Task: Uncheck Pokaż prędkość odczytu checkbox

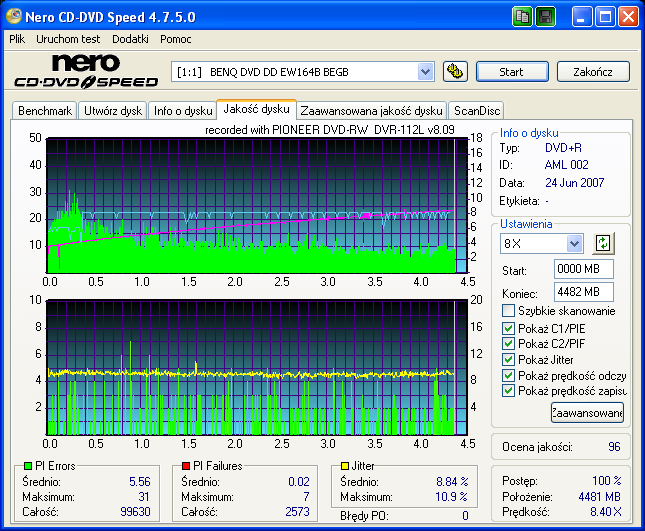Action: 508,376
